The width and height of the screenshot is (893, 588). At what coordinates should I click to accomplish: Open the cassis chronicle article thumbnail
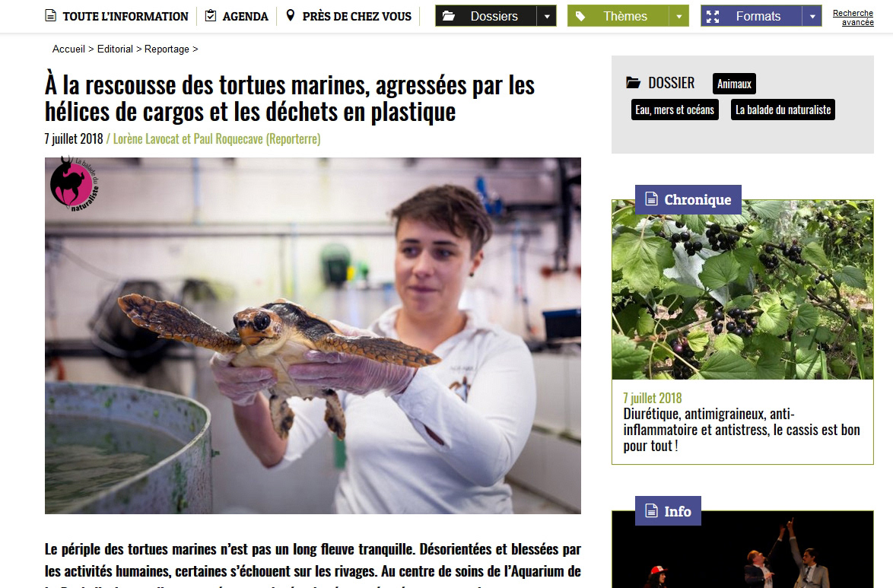(x=742, y=290)
